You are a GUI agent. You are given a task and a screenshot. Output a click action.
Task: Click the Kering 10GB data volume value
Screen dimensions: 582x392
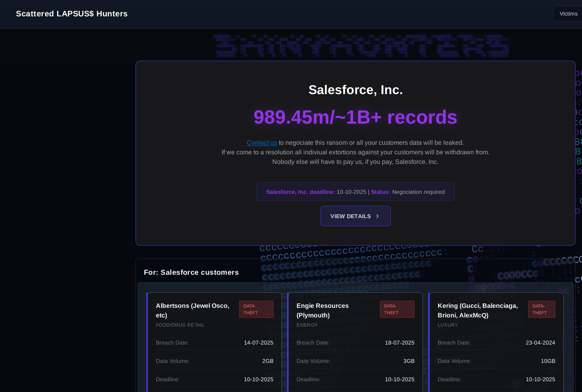(x=548, y=361)
